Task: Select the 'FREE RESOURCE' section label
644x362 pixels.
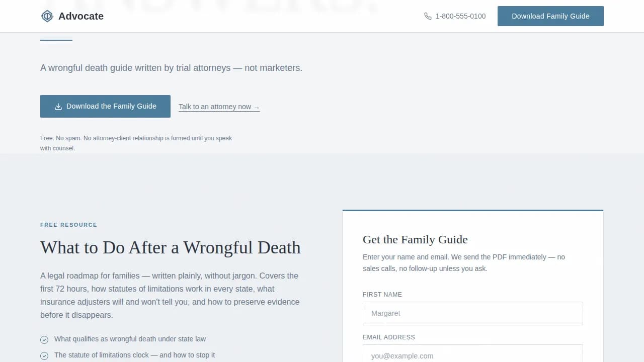Action: (x=68, y=225)
